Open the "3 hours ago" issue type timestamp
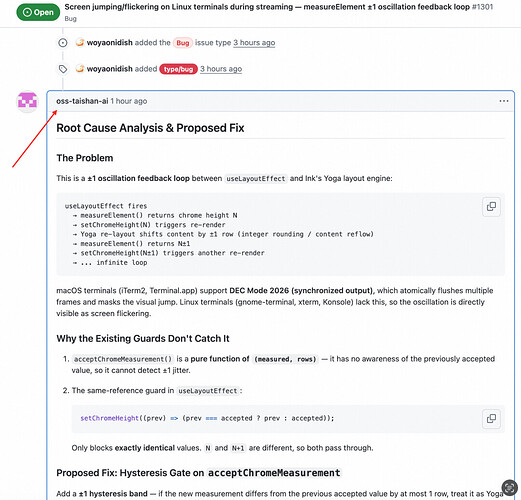 coord(254,43)
